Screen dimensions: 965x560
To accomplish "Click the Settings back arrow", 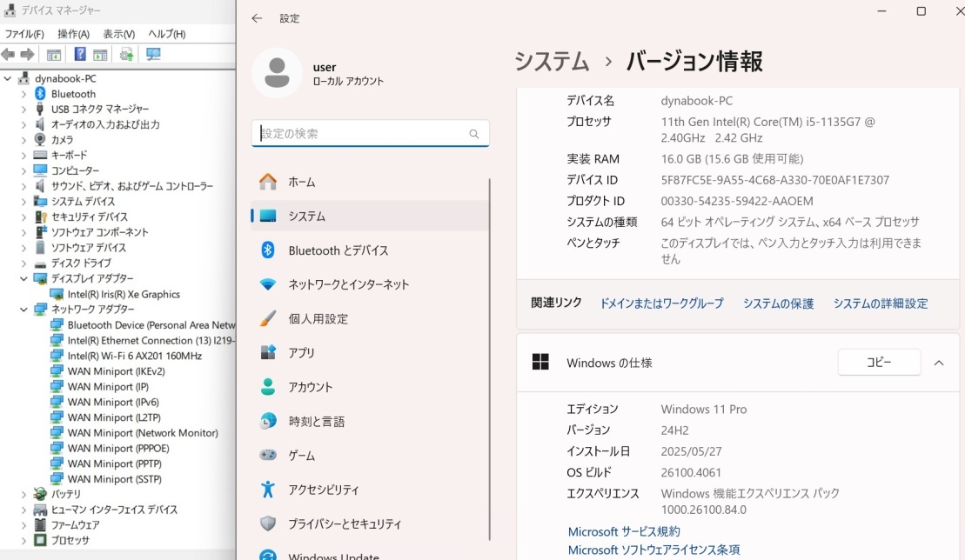I will pyautogui.click(x=257, y=18).
